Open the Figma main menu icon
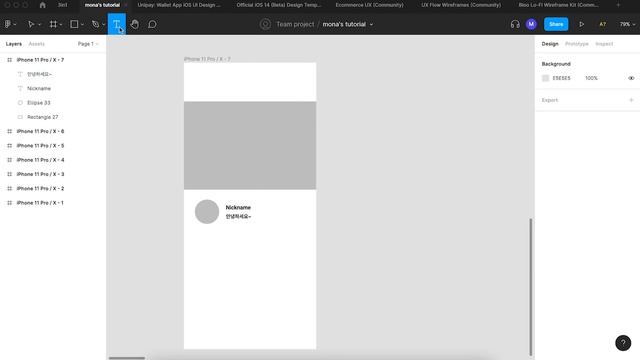 pyautogui.click(x=7, y=24)
